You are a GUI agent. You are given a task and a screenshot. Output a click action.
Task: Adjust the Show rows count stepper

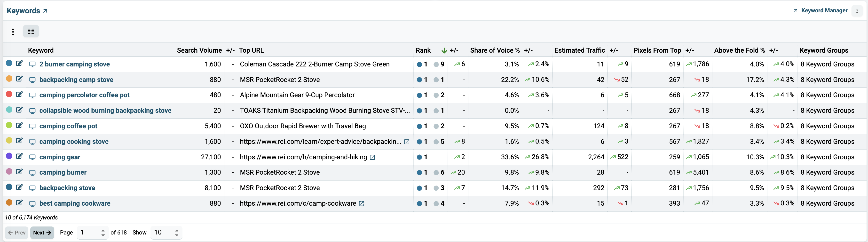click(177, 233)
